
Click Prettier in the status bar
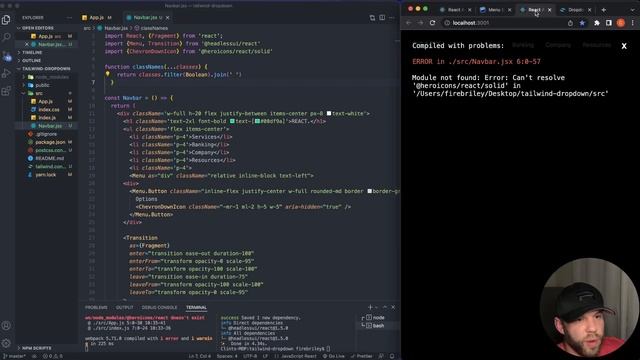(361, 356)
